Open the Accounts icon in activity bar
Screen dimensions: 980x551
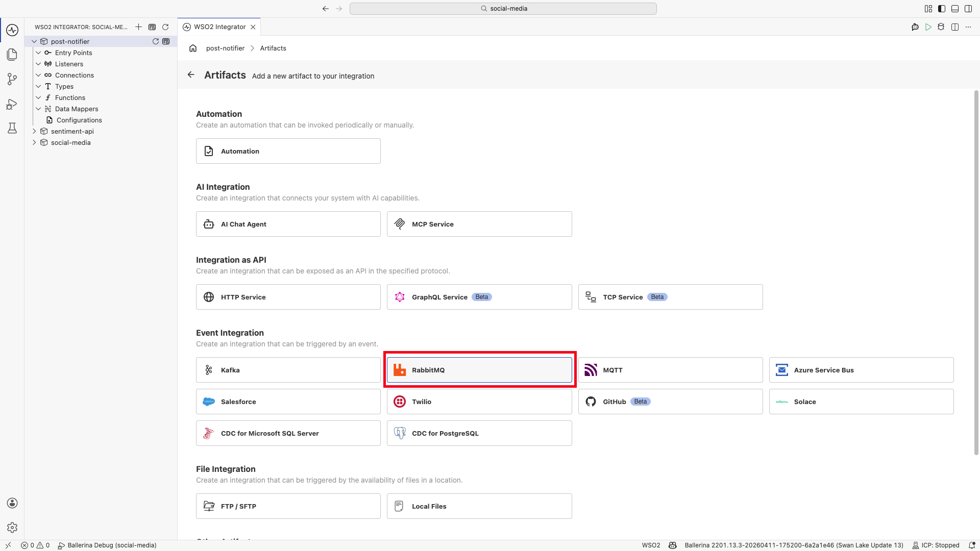[12, 503]
